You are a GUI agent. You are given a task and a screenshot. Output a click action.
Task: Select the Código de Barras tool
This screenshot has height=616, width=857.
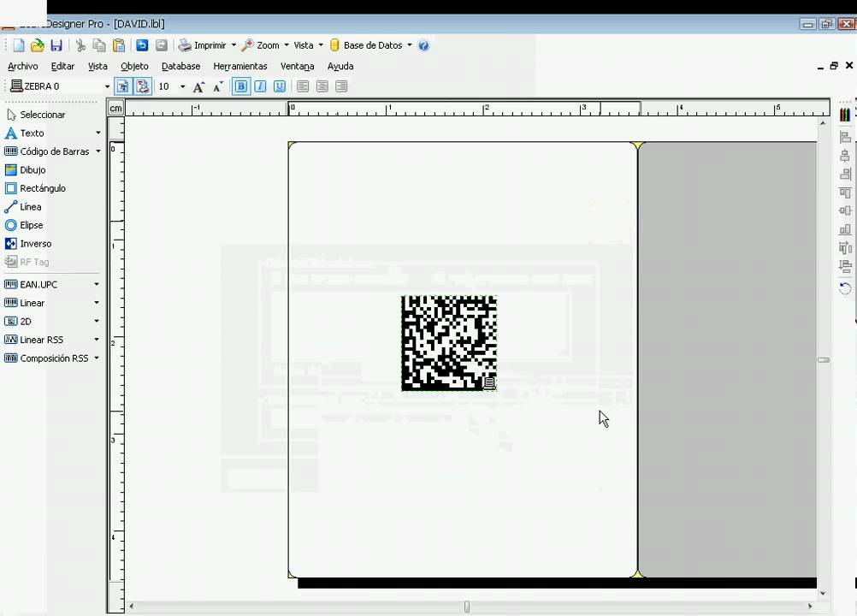pyautogui.click(x=47, y=151)
